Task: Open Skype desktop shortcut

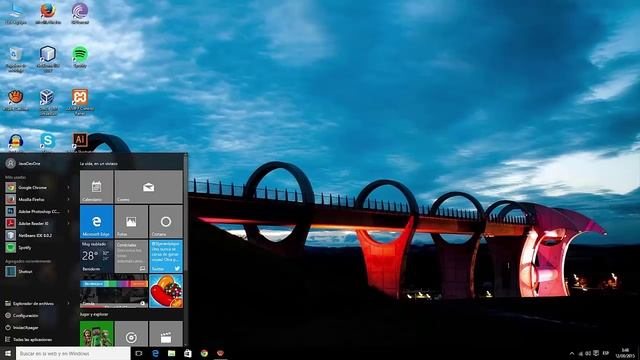Action: [x=48, y=141]
